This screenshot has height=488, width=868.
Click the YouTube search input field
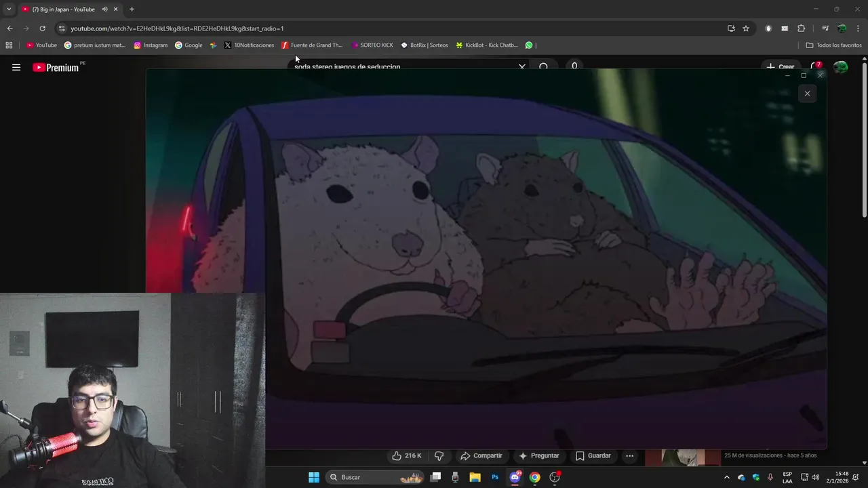pos(403,67)
